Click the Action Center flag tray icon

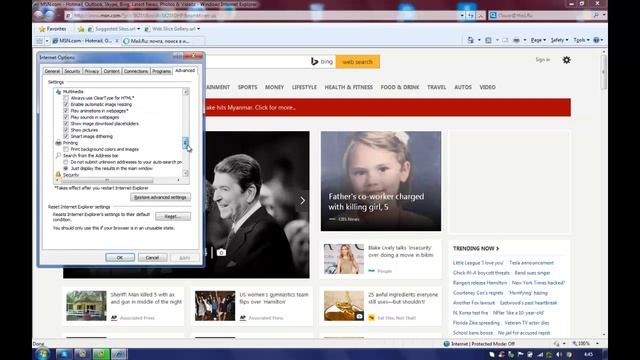coord(520,355)
